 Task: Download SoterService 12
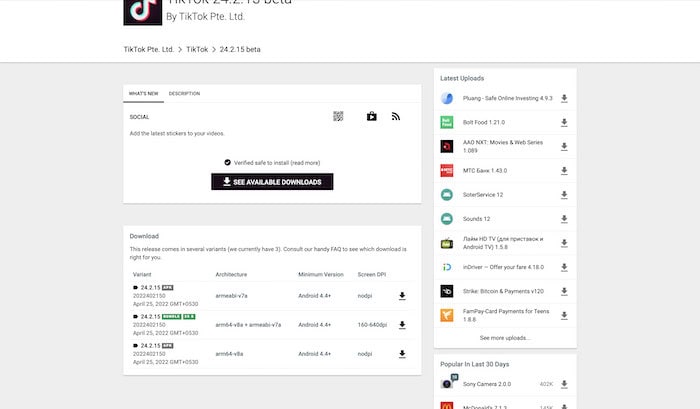(x=564, y=195)
